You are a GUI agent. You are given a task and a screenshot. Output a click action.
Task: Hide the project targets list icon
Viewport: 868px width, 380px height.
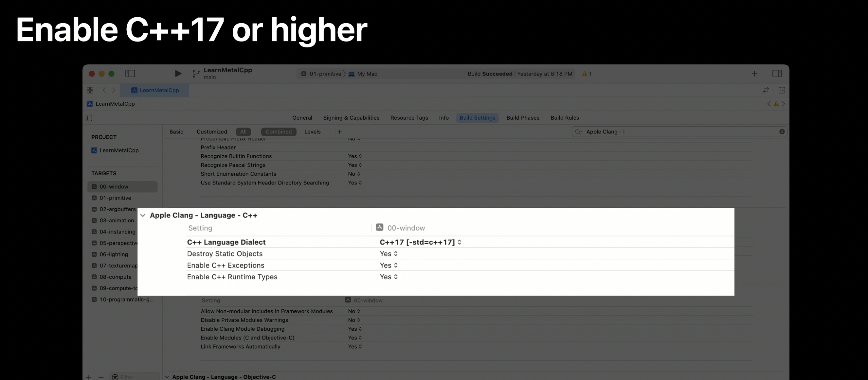89,118
